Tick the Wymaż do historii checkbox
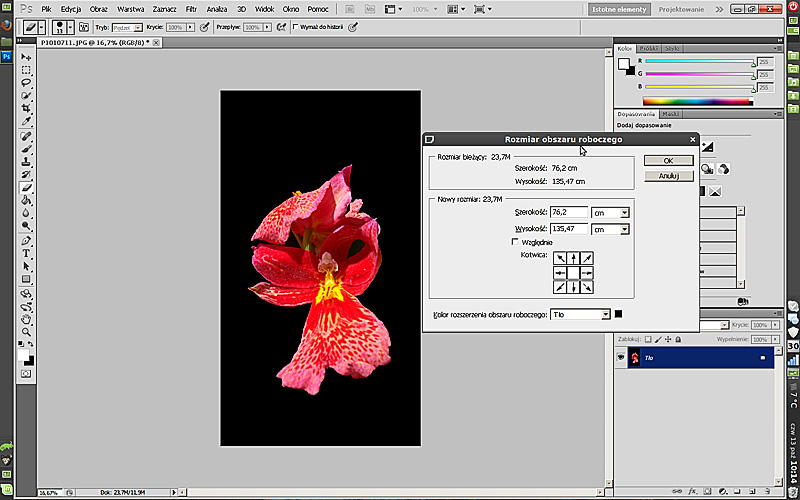This screenshot has height=500, width=800. tap(295, 27)
